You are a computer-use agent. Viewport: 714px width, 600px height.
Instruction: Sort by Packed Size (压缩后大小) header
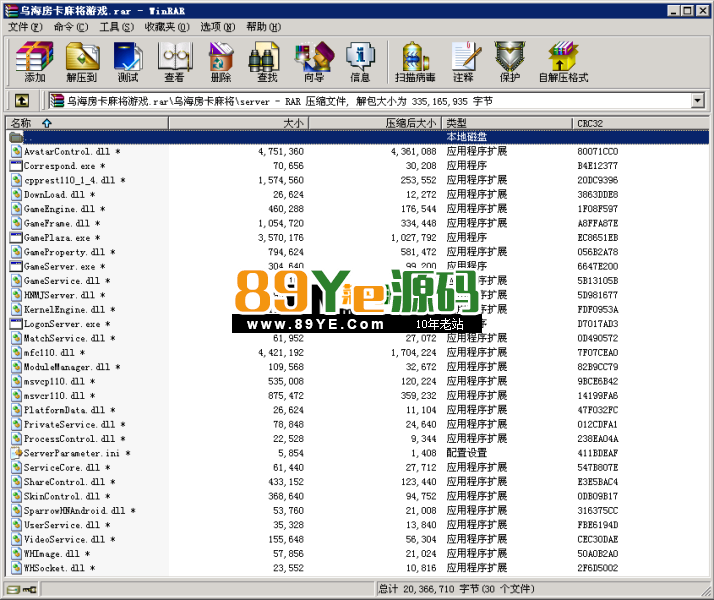coord(375,123)
